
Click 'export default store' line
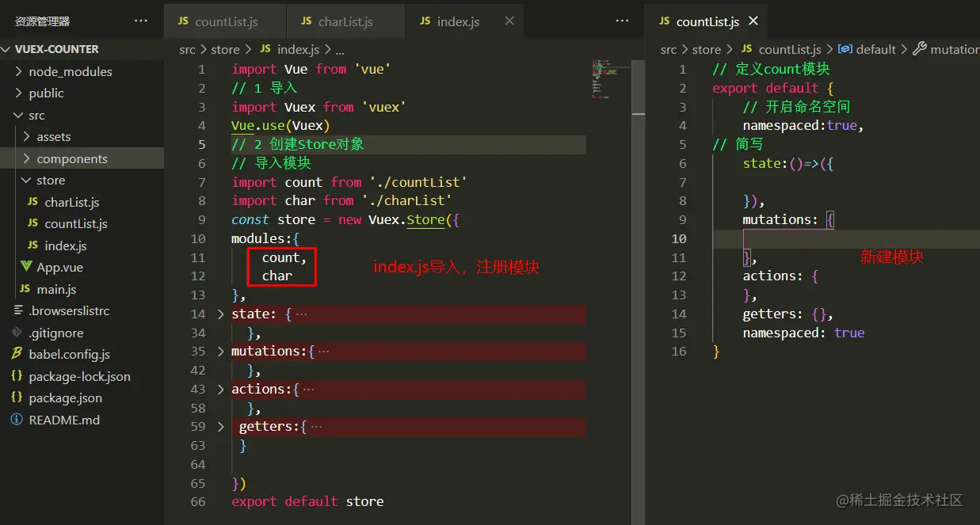[x=307, y=502]
